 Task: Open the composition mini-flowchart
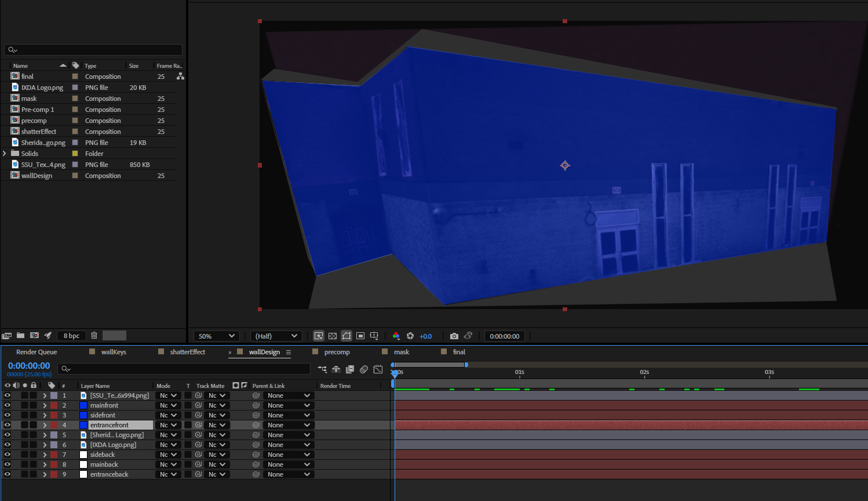coord(322,369)
